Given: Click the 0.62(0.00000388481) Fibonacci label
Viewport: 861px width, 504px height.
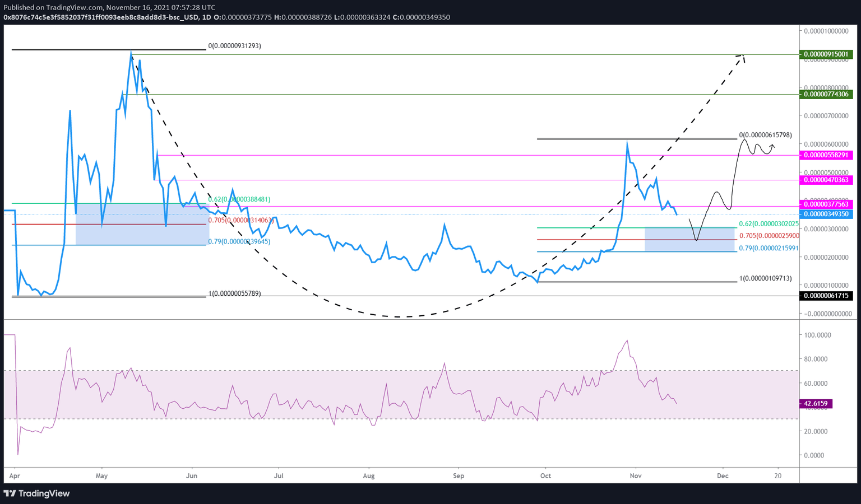Looking at the screenshot, I should pyautogui.click(x=239, y=199).
